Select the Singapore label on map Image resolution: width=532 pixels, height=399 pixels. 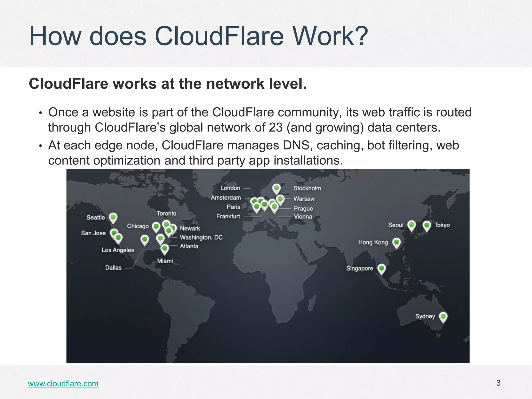pyautogui.click(x=360, y=268)
